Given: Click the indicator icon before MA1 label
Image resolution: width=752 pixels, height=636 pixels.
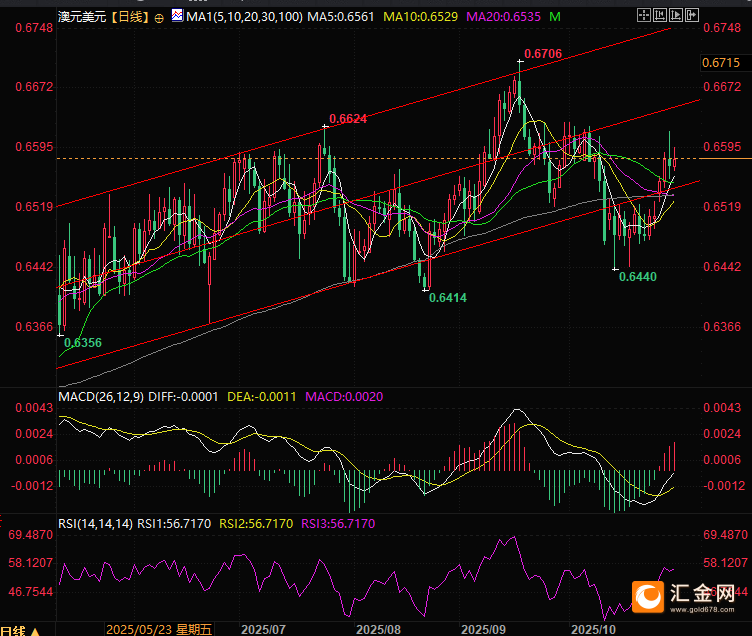Looking at the screenshot, I should (177, 18).
